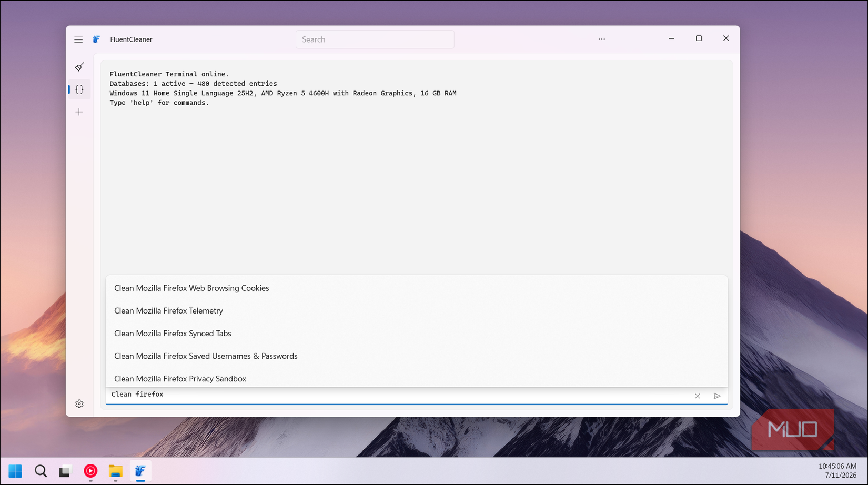Image resolution: width=868 pixels, height=485 pixels.
Task: Choose 'Clean Mozilla Firefox Web Browsing Cookies' suggestion
Action: 417,288
